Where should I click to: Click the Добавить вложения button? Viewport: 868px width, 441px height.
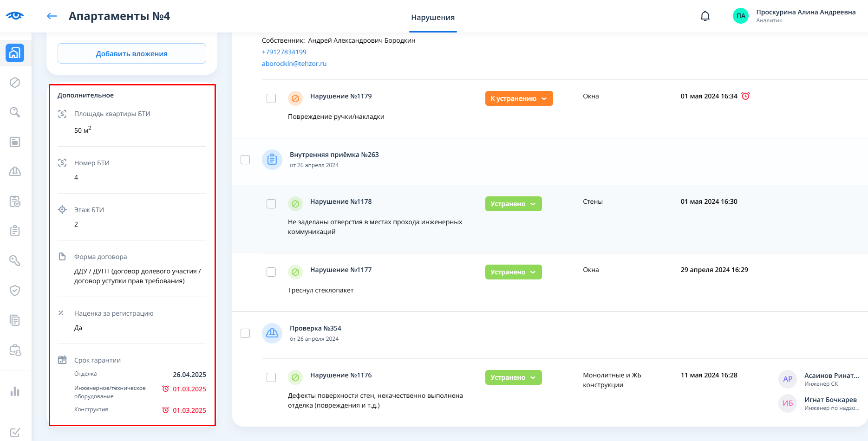[132, 53]
